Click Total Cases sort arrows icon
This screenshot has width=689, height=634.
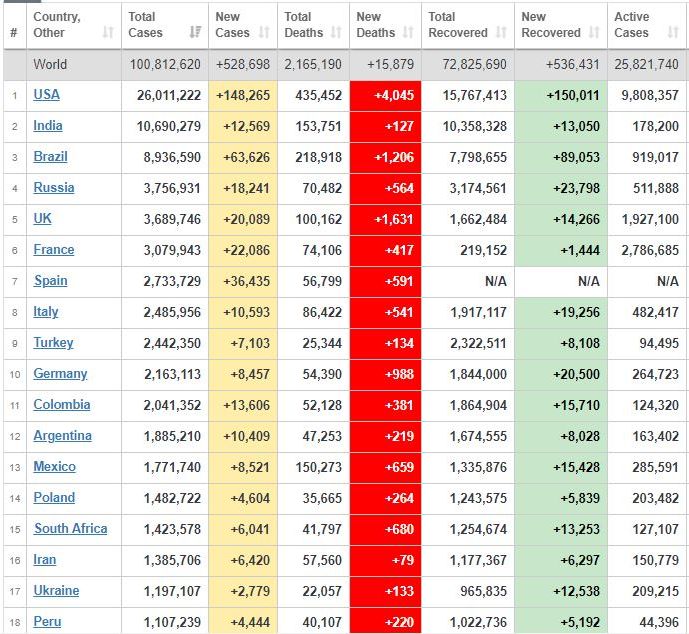195,33
